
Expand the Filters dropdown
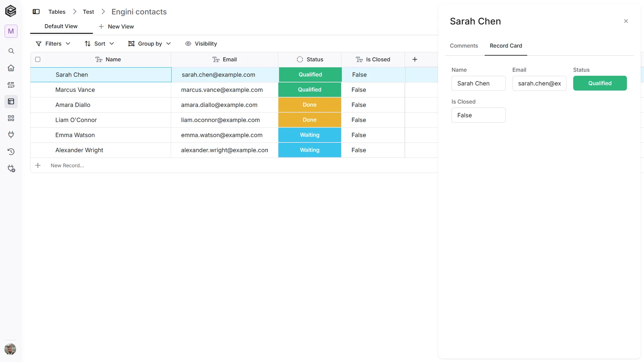(53, 44)
